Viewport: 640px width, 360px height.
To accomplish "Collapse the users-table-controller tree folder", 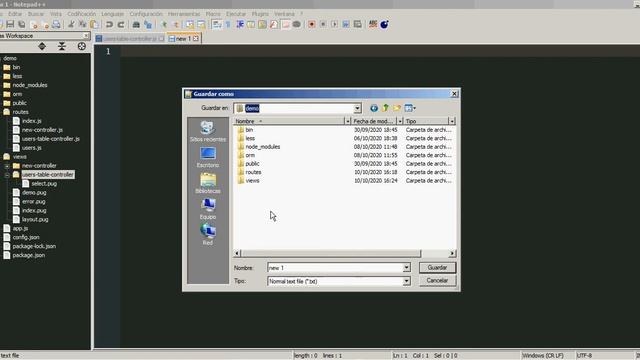I will (x=7, y=175).
